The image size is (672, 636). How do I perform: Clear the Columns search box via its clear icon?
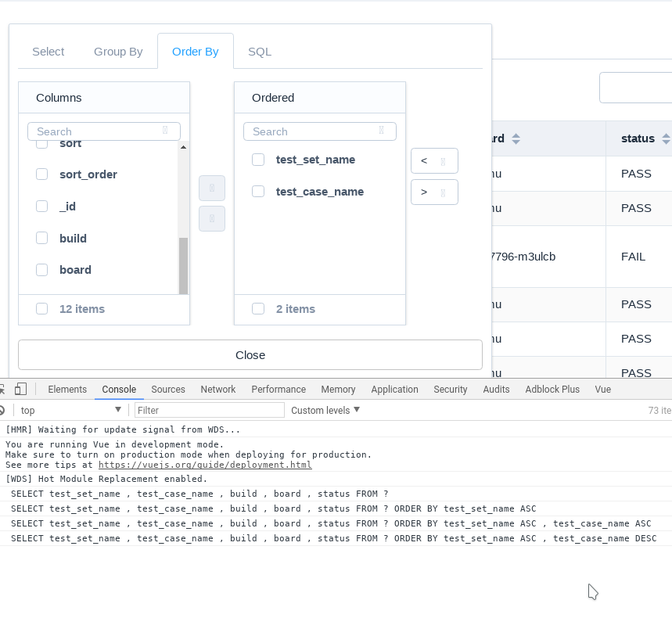167,131
